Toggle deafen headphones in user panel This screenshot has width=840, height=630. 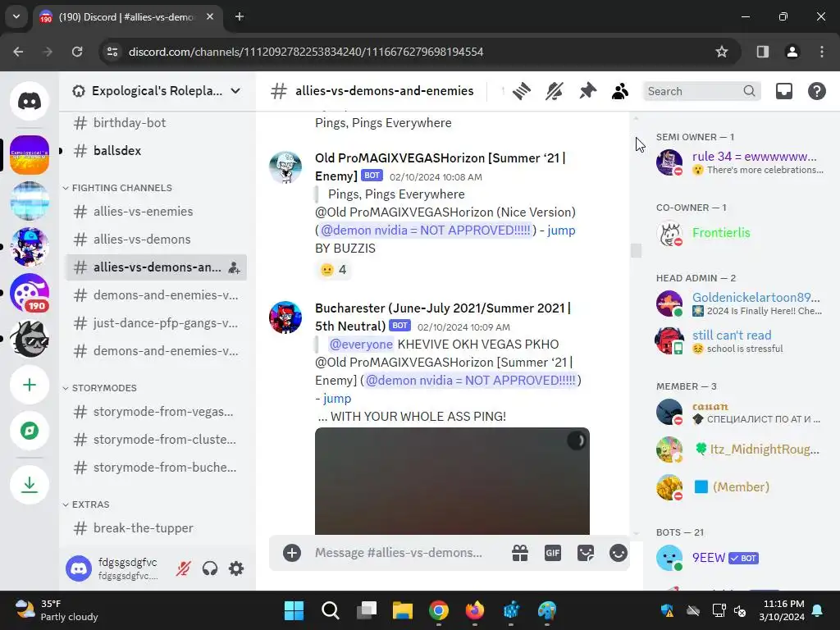(x=210, y=568)
